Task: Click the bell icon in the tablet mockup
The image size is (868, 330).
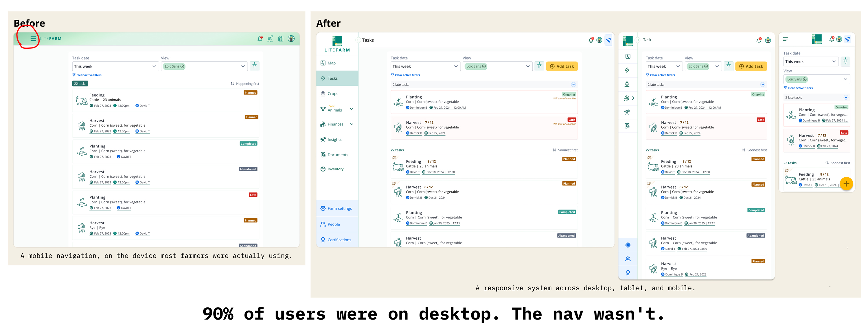Action: point(759,40)
